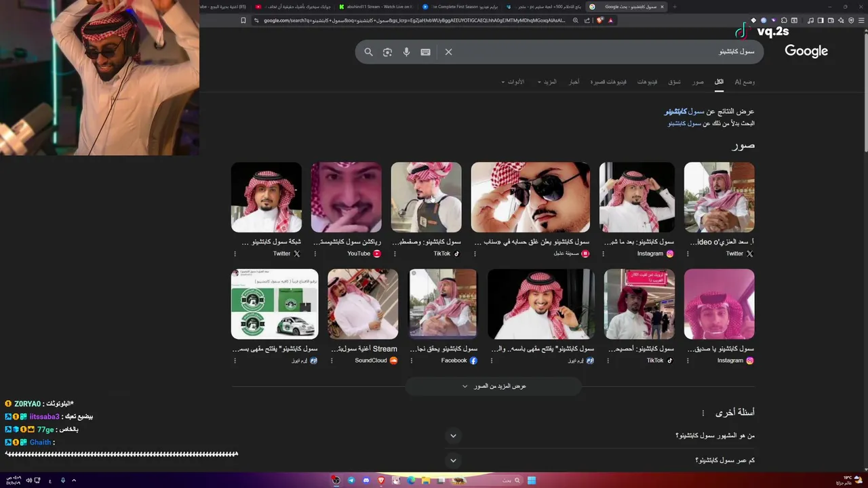
Task: Search instead for original query link
Action: click(x=685, y=123)
